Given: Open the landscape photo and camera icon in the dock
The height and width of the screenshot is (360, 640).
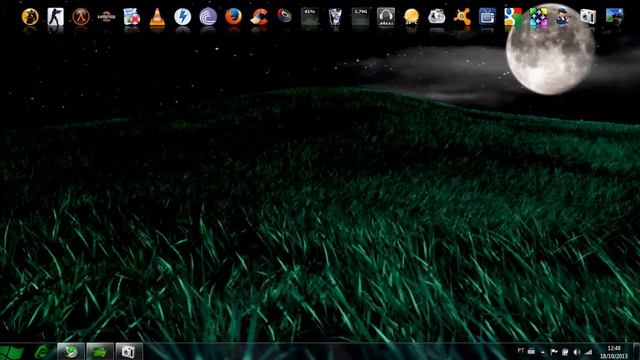Looking at the screenshot, I should (x=614, y=17).
